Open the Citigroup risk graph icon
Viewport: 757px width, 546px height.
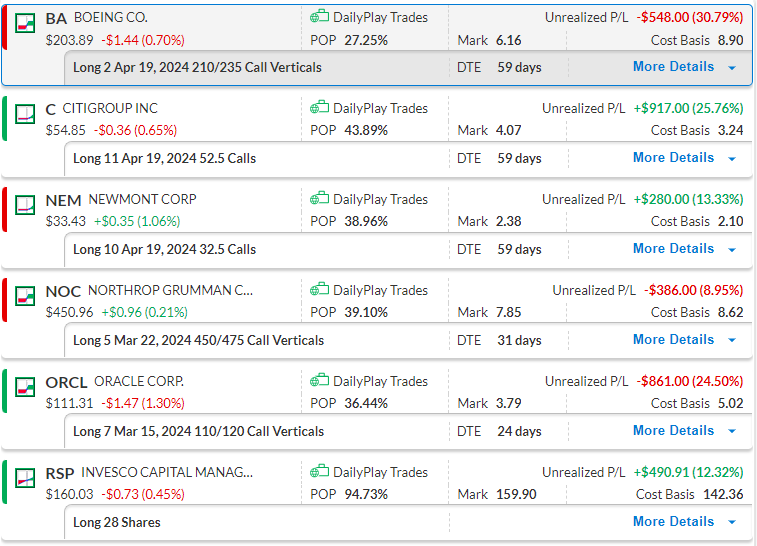(x=25, y=114)
